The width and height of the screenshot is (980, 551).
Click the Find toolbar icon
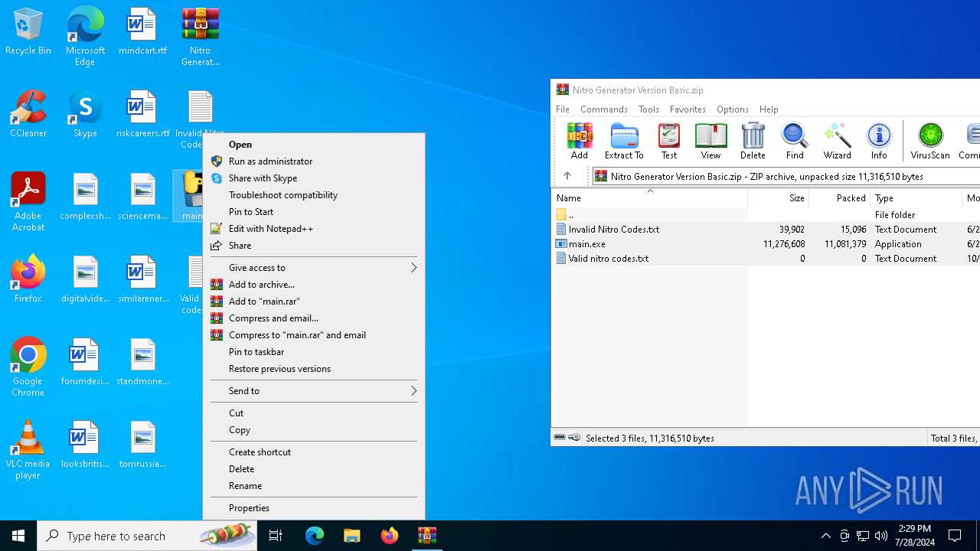pyautogui.click(x=795, y=141)
